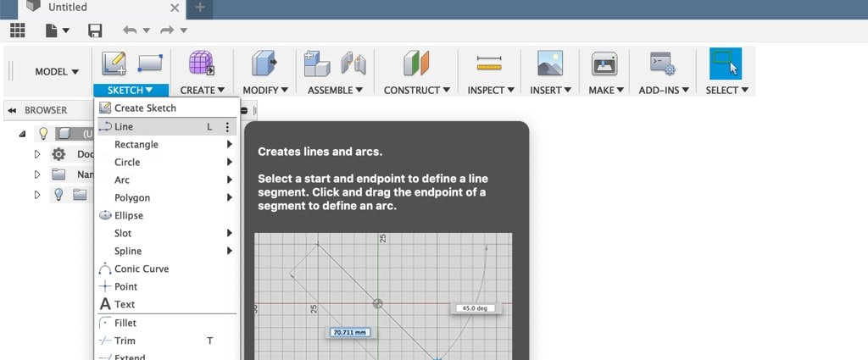This screenshot has height=360, width=868.
Task: Choose Fillet from the sketch menu
Action: tap(167, 323)
